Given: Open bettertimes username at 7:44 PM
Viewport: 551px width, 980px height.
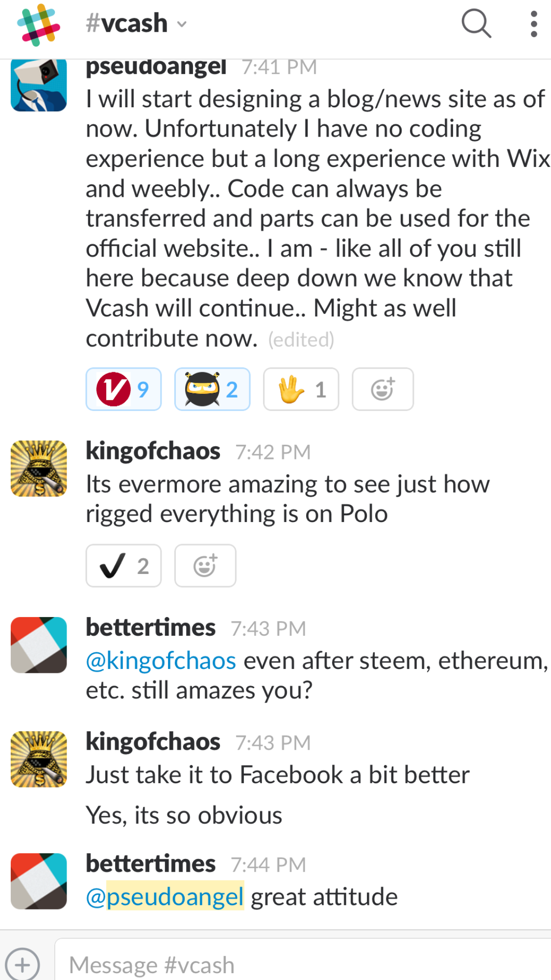Looking at the screenshot, I should pos(151,863).
